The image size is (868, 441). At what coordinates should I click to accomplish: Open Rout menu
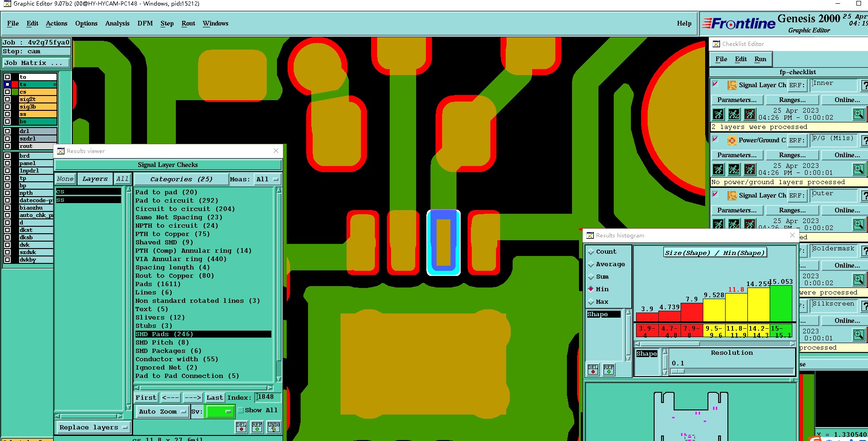[x=188, y=23]
